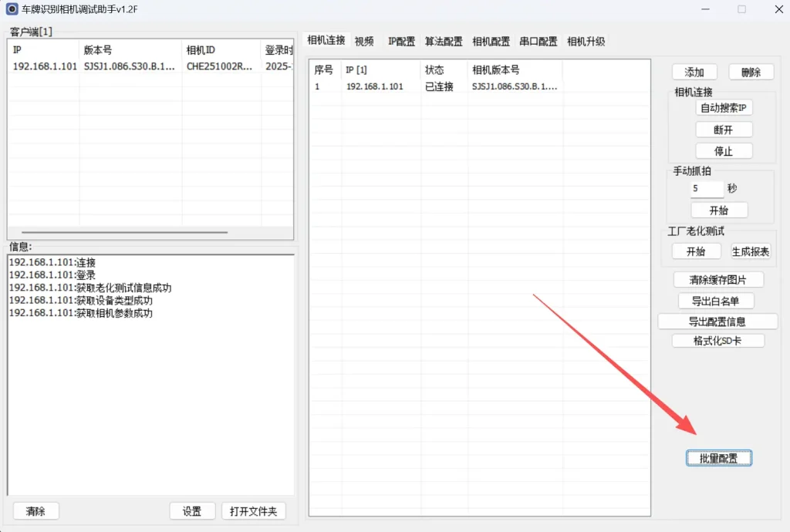Export the whitelist using 导出白名单

pyautogui.click(x=716, y=301)
